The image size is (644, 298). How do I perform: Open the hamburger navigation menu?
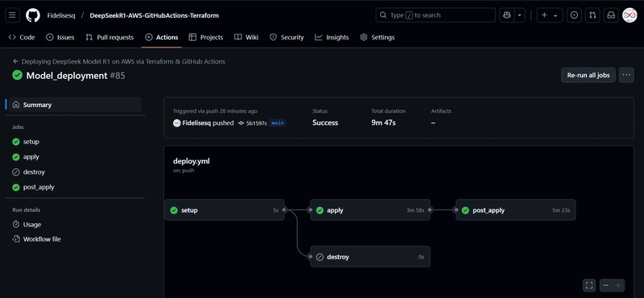pyautogui.click(x=12, y=15)
